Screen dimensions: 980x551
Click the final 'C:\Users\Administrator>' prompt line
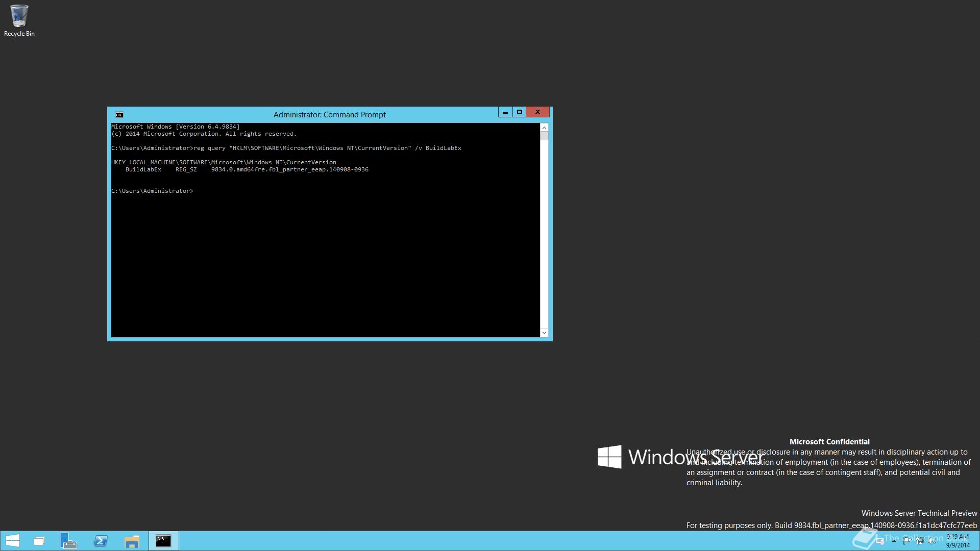coord(152,191)
